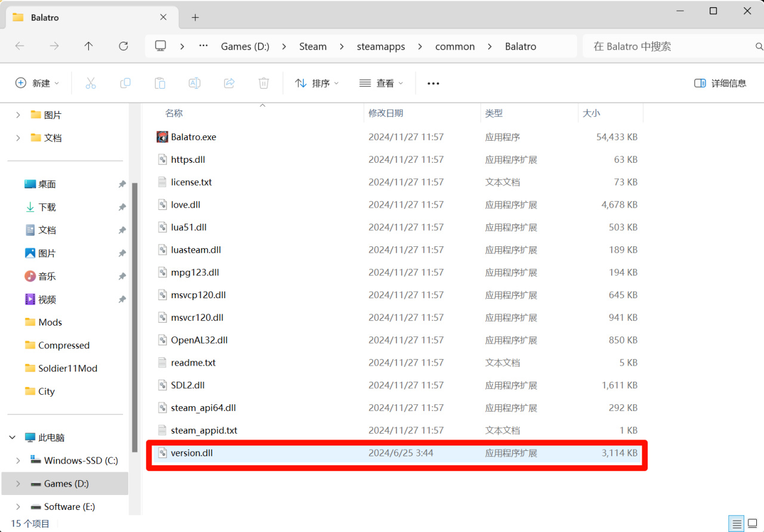Screen dimensions: 764x532
Task: Click the SDL2.dll file icon
Action: pyautogui.click(x=162, y=385)
